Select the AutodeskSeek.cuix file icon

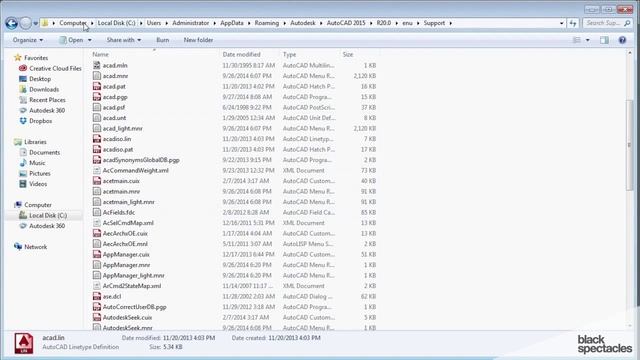[96, 318]
